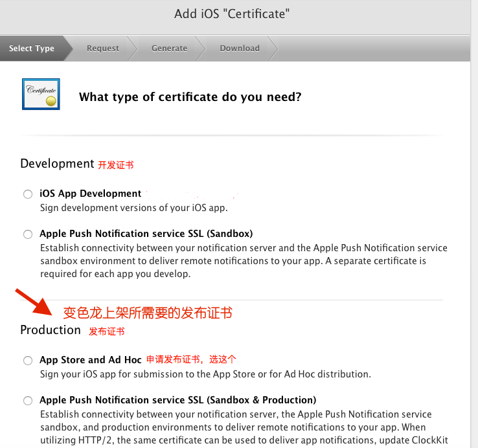Select the iOS App Development radio button

(x=28, y=194)
